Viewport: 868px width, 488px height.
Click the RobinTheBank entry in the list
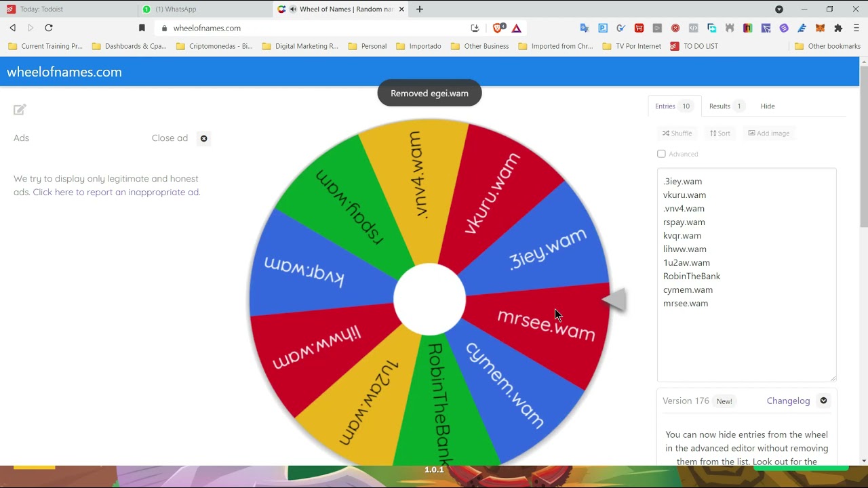pyautogui.click(x=692, y=276)
